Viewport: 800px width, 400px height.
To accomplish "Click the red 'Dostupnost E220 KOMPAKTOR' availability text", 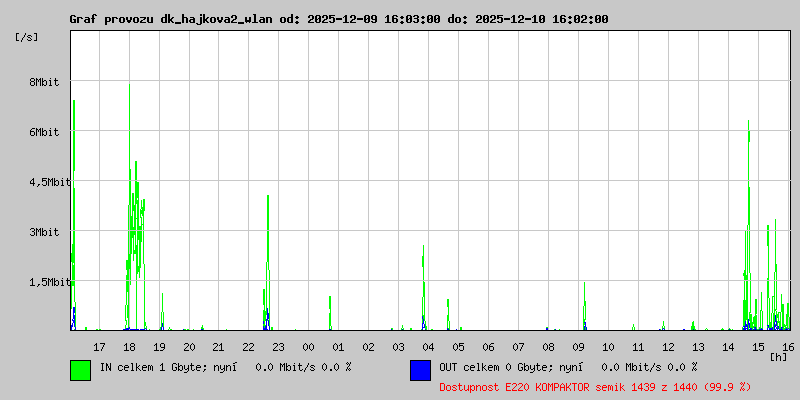I will [x=595, y=387].
